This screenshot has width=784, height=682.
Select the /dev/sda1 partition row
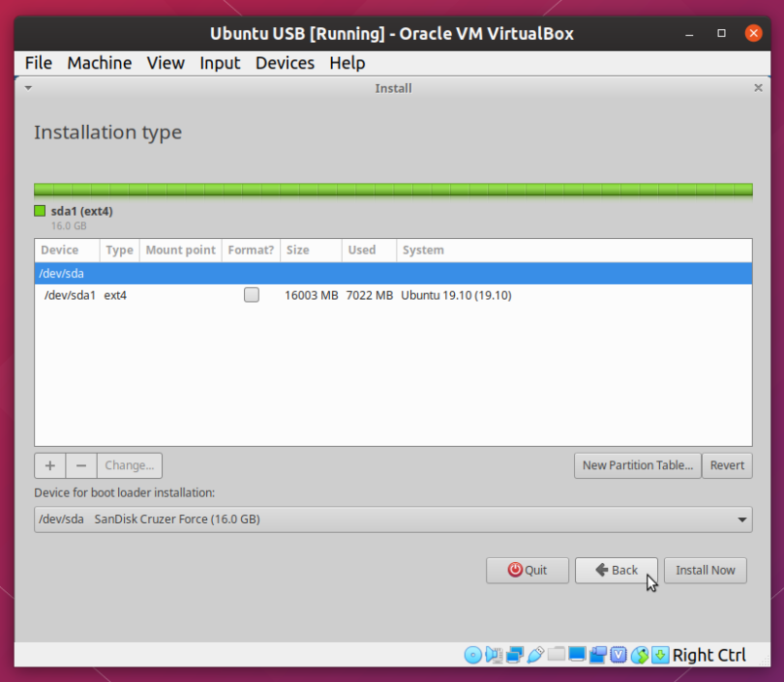(393, 295)
